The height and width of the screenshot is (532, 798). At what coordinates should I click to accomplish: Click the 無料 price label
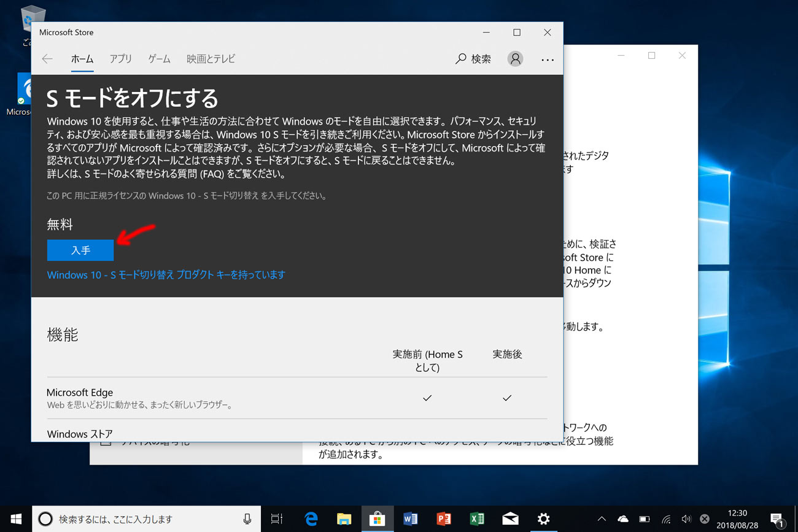point(60,225)
